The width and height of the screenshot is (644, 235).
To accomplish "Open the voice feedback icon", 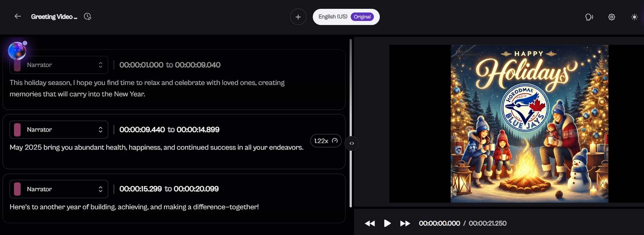I will [x=589, y=17].
